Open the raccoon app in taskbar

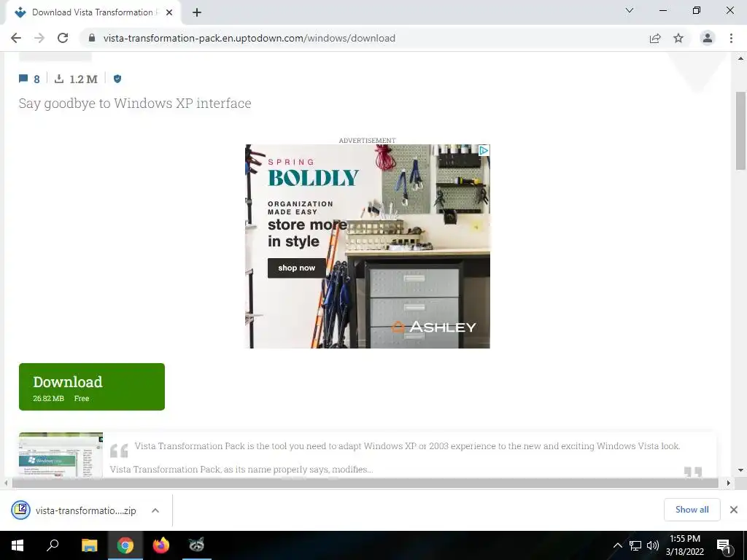[x=196, y=545]
